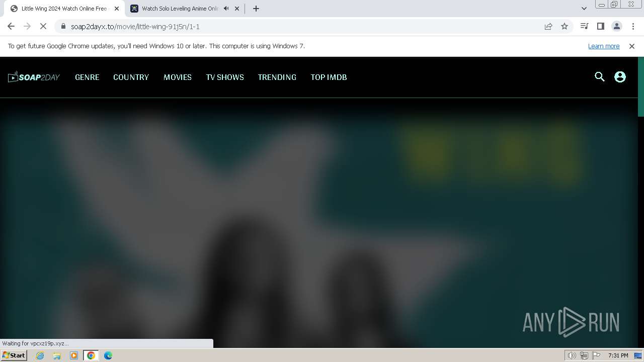Open the Action Center flag icon
The image size is (644, 362).
(596, 355)
